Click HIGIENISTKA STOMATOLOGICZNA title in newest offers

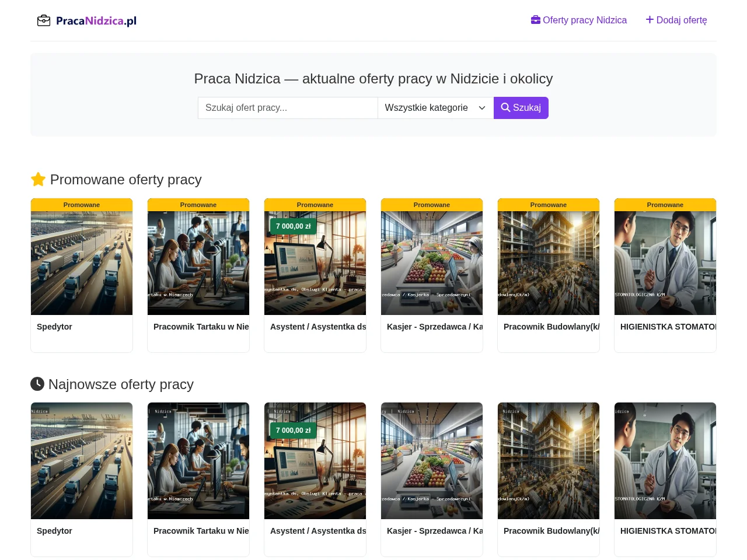(668, 531)
